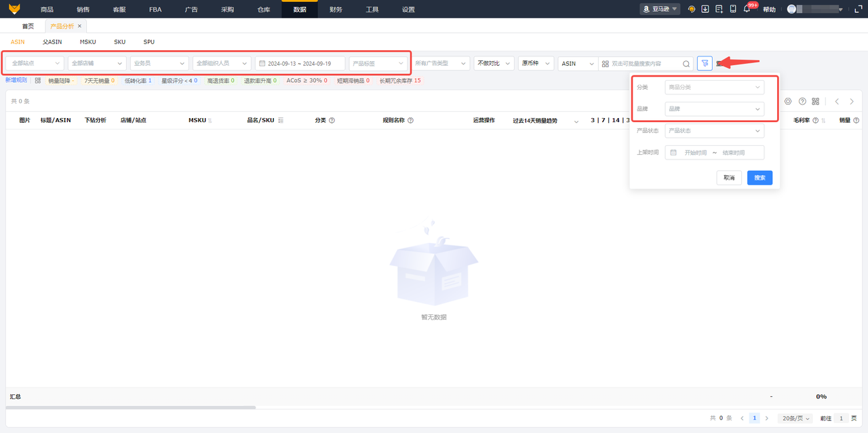Open the 全部站点 dropdown
The height and width of the screenshot is (433, 868).
[35, 63]
